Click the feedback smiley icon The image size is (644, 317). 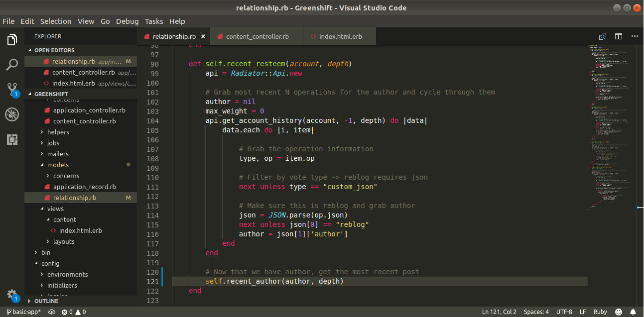pyautogui.click(x=618, y=312)
